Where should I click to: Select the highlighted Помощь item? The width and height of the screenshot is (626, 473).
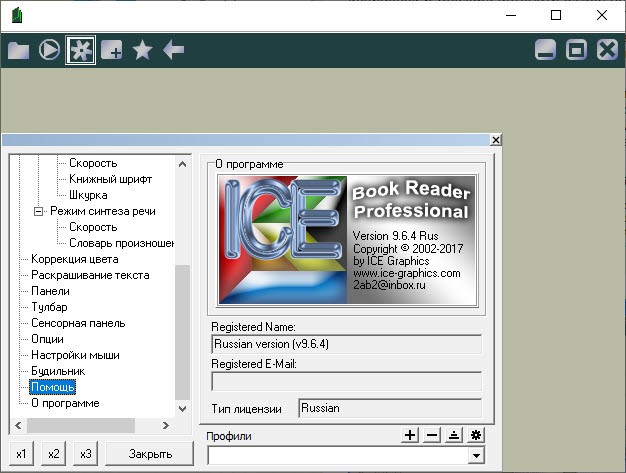[x=52, y=387]
